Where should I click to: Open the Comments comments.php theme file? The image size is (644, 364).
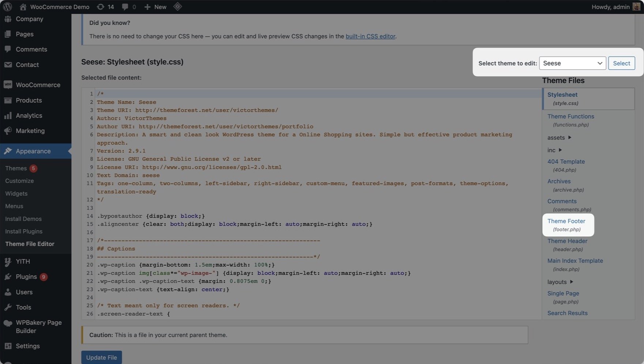pos(569,205)
